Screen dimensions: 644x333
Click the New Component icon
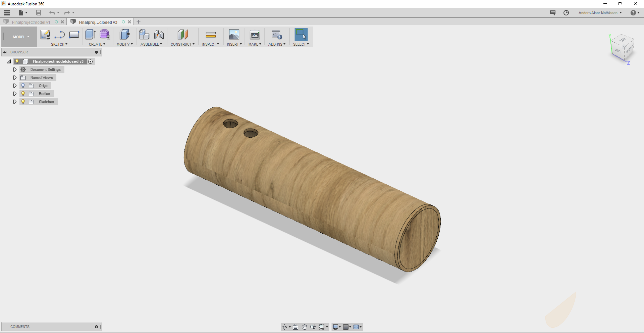coord(144,35)
